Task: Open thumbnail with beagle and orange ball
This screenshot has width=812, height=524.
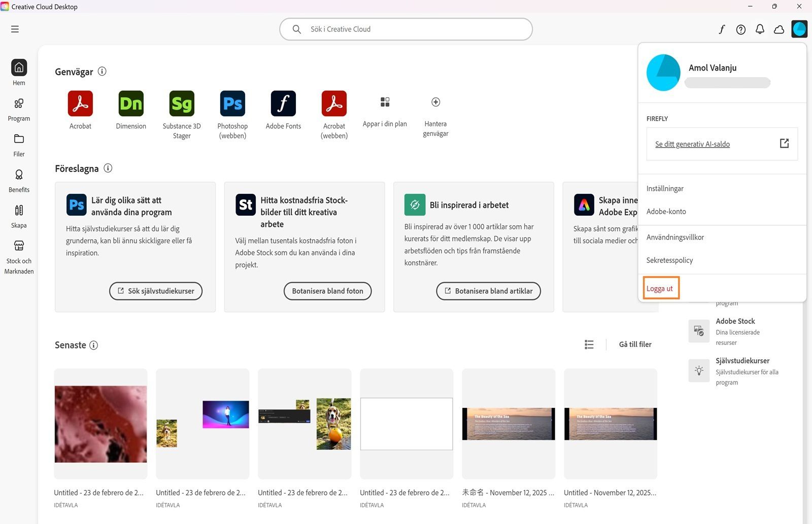Action: point(304,424)
